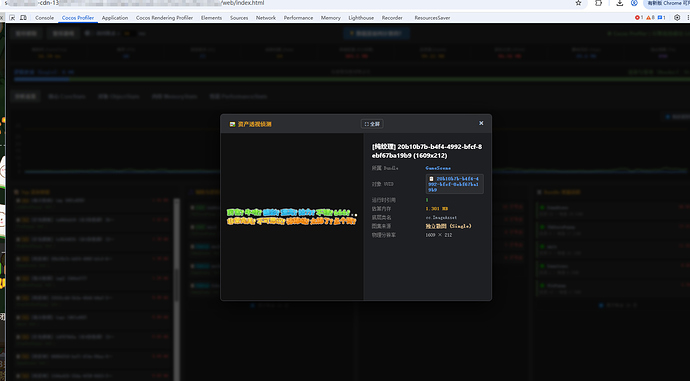Select the inspect element icon
Screen dimensions: 690x381
pyautogui.click(x=12, y=18)
